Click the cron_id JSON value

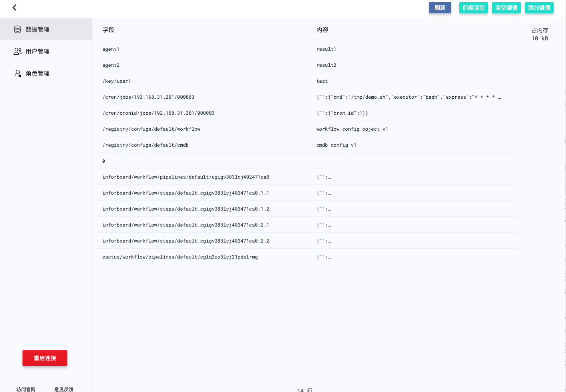click(342, 113)
